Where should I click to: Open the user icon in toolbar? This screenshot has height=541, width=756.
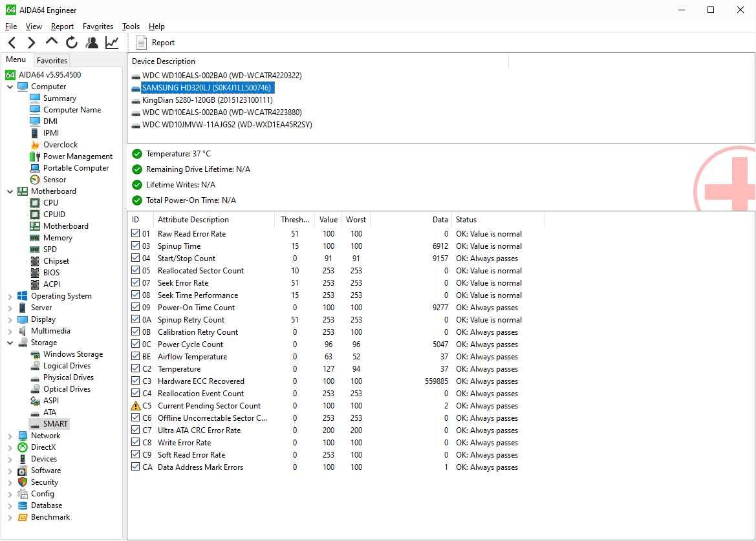point(92,43)
